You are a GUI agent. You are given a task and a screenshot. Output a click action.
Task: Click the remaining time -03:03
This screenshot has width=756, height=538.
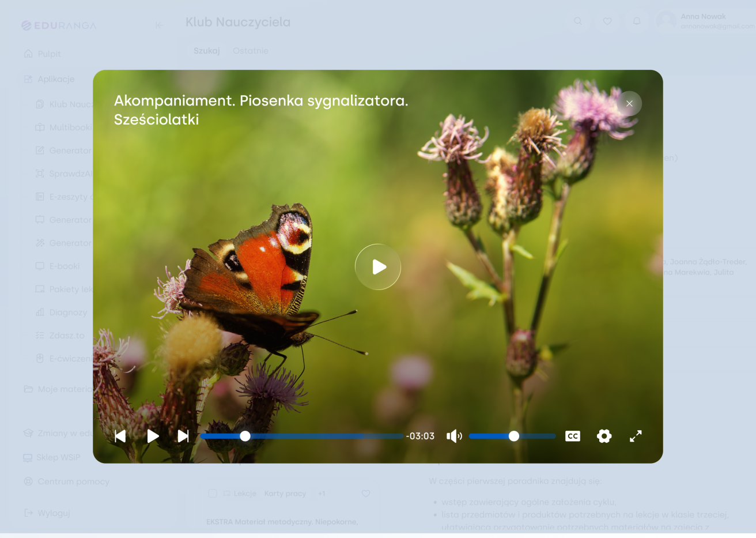pos(420,436)
